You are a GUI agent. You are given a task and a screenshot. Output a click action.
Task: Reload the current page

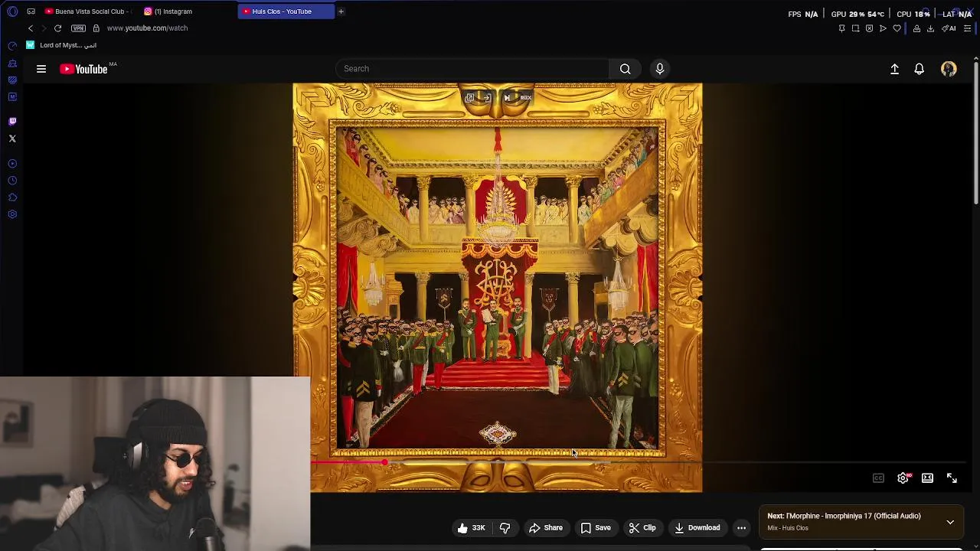pos(57,28)
